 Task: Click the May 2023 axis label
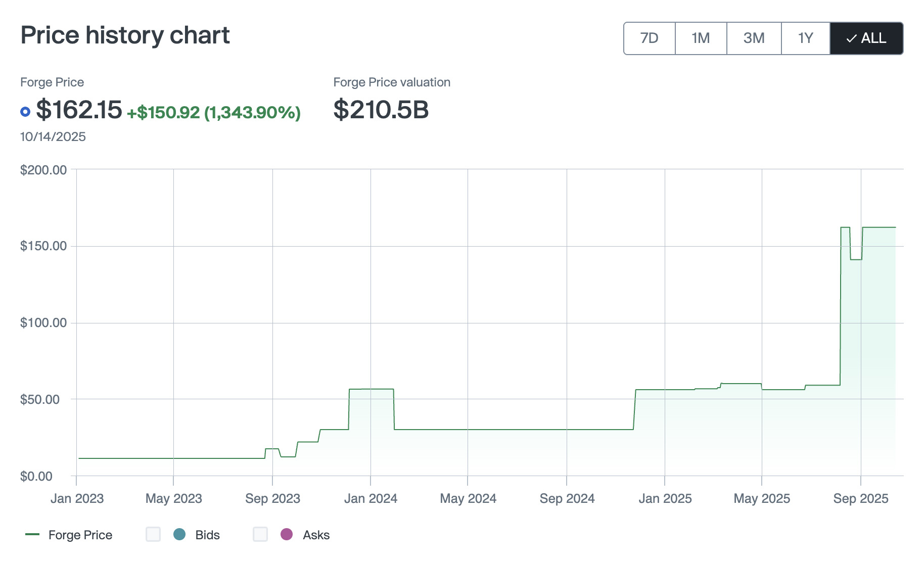coord(173,499)
